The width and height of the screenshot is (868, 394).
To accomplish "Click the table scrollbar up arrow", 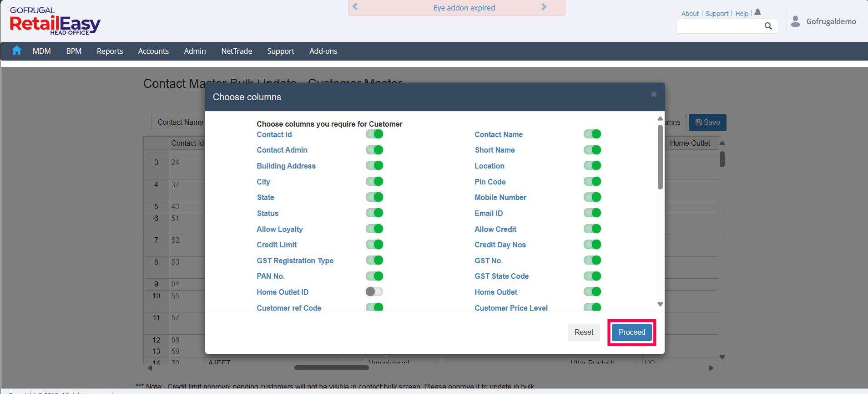I will [722, 143].
